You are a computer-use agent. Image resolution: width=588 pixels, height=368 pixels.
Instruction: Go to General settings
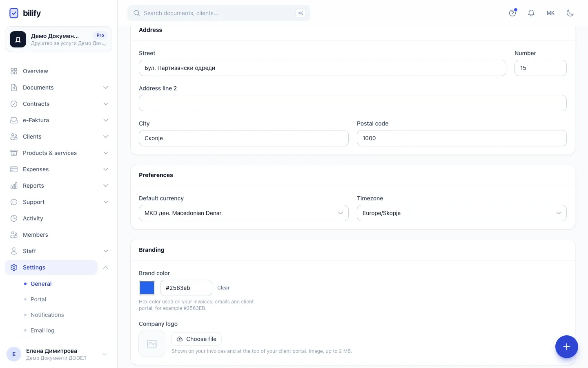(41, 284)
